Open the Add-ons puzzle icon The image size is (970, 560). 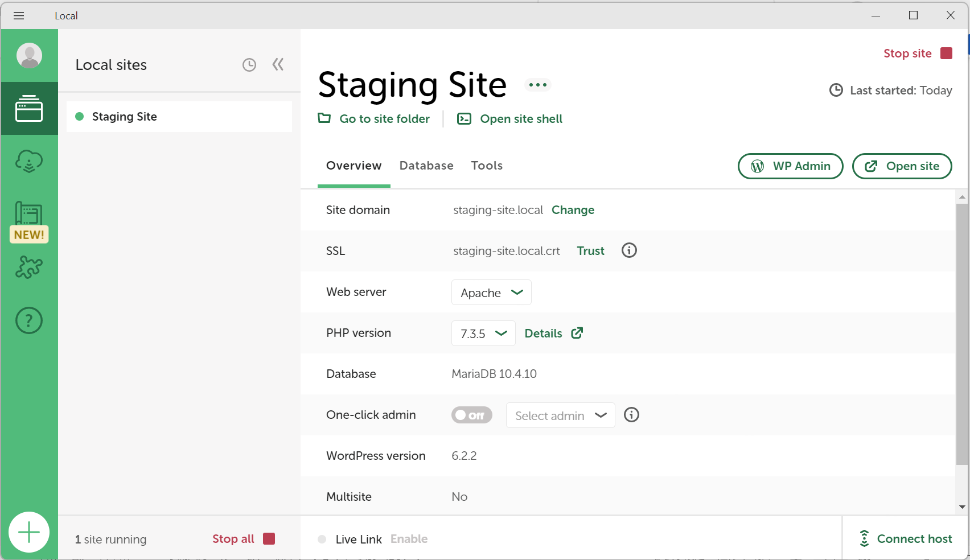[29, 267]
